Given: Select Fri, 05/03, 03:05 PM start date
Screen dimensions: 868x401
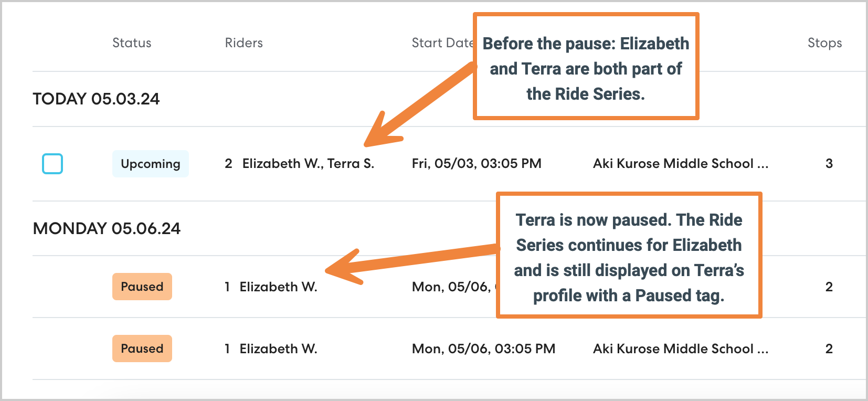Looking at the screenshot, I should tap(477, 164).
